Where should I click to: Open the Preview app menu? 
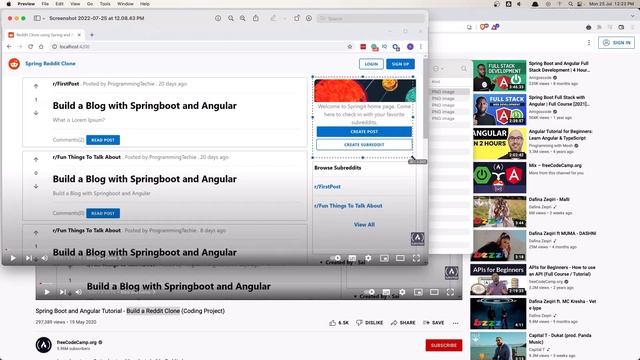[26, 4]
